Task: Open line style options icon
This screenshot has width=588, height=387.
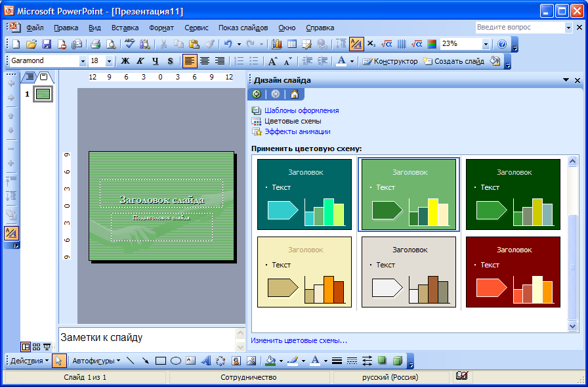Action: coord(337,361)
